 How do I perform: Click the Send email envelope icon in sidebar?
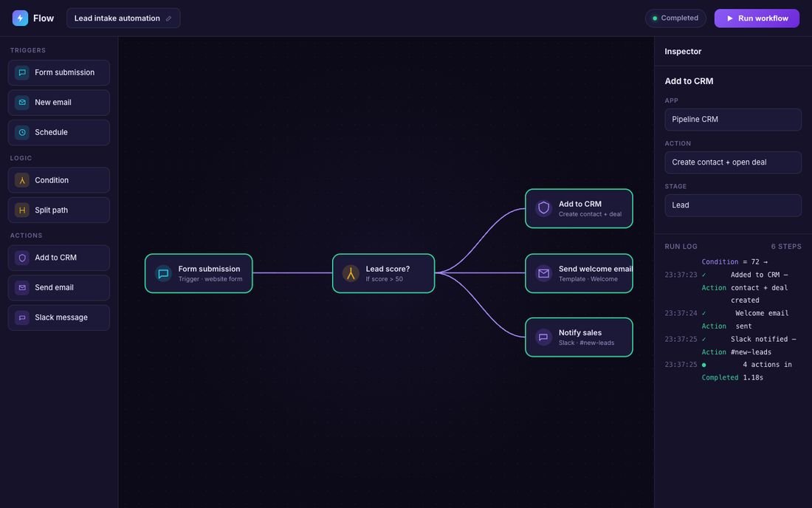[x=21, y=287]
